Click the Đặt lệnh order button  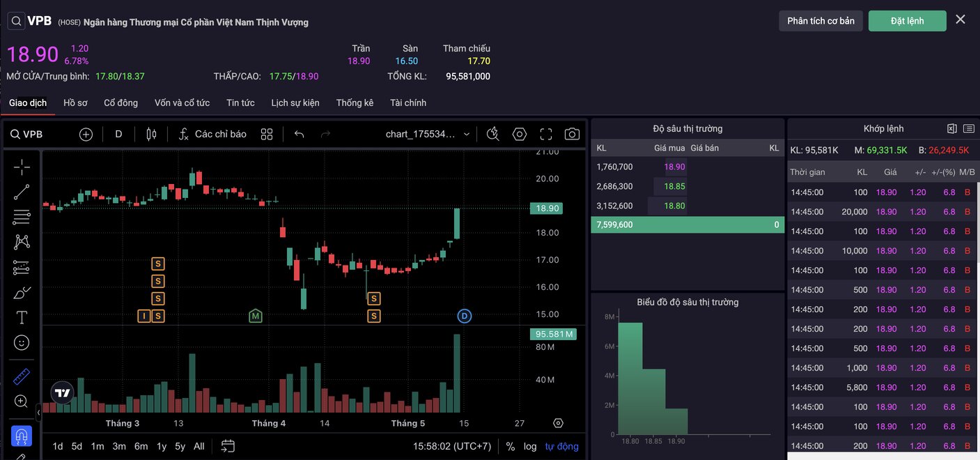908,21
